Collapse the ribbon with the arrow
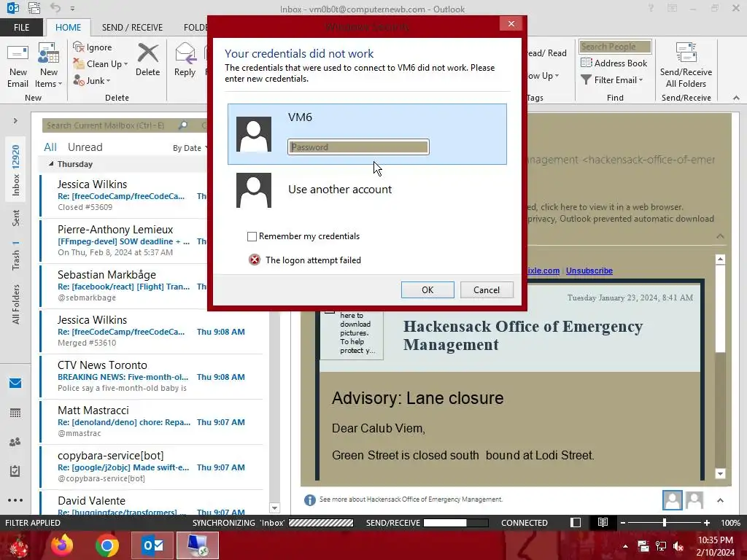747x560 pixels. point(736,98)
